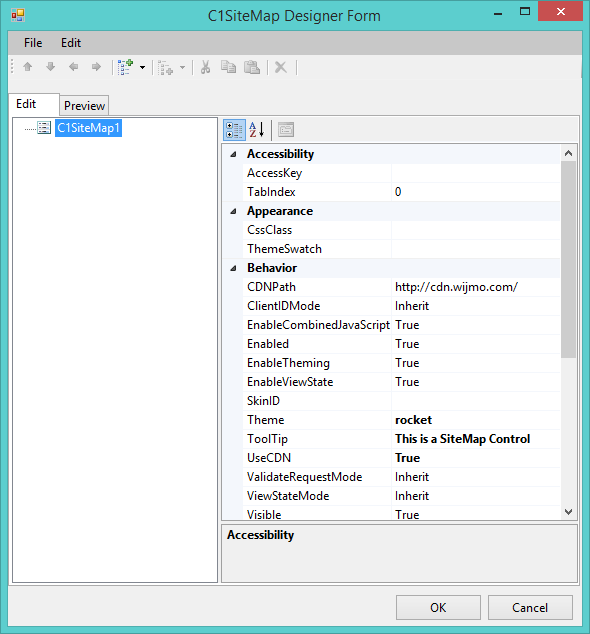Open the File menu
590x634 pixels.
(x=33, y=43)
